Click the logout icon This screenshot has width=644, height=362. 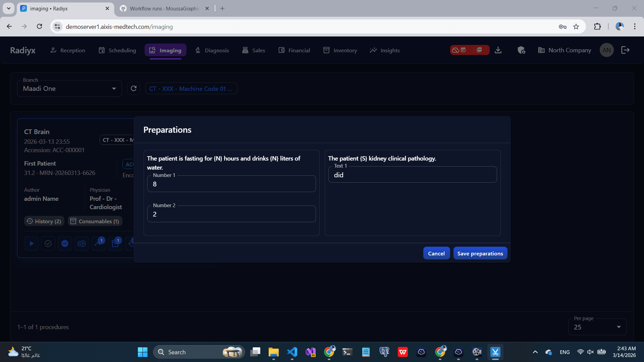(625, 50)
